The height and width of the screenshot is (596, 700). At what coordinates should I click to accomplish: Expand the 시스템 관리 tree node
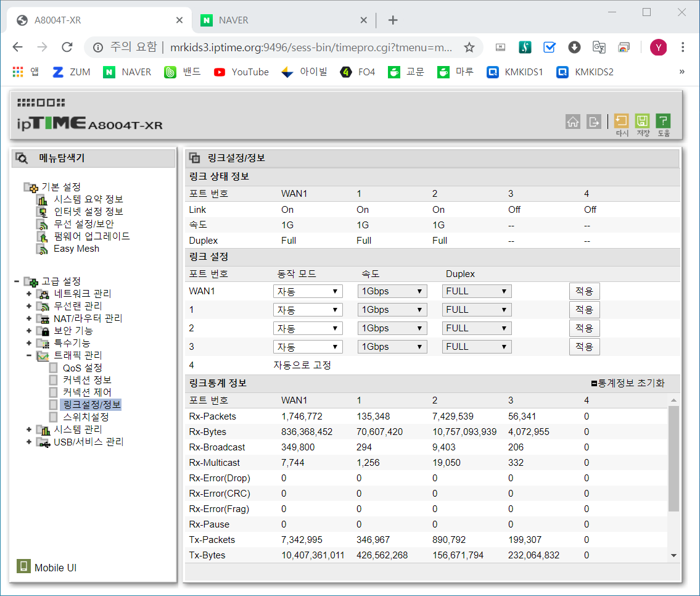[x=29, y=429]
